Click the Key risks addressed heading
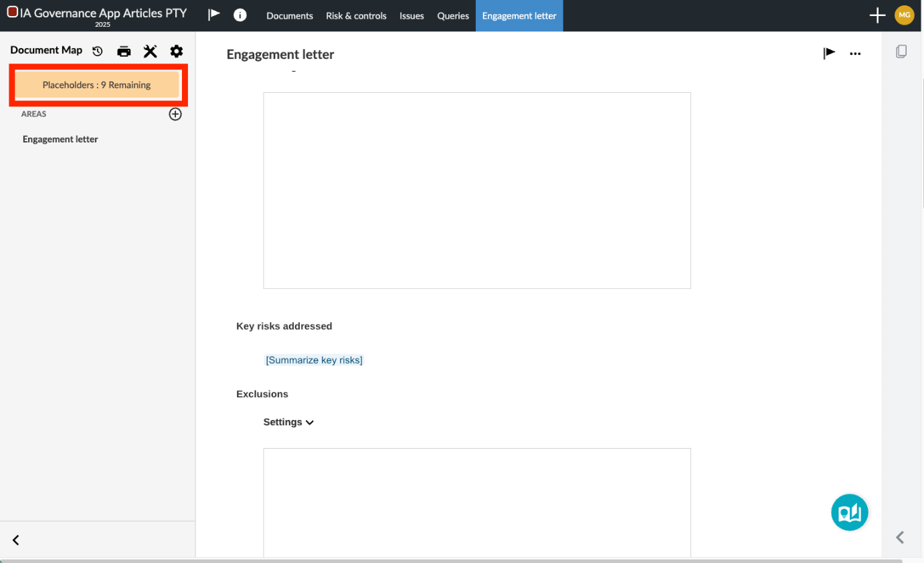 (284, 326)
